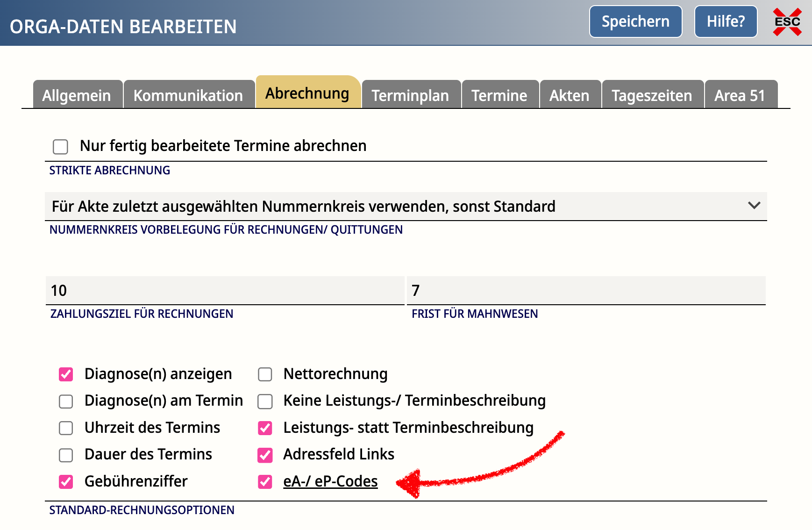The image size is (812, 530).
Task: Click the Frist für Mahnwesen field
Action: 586,290
